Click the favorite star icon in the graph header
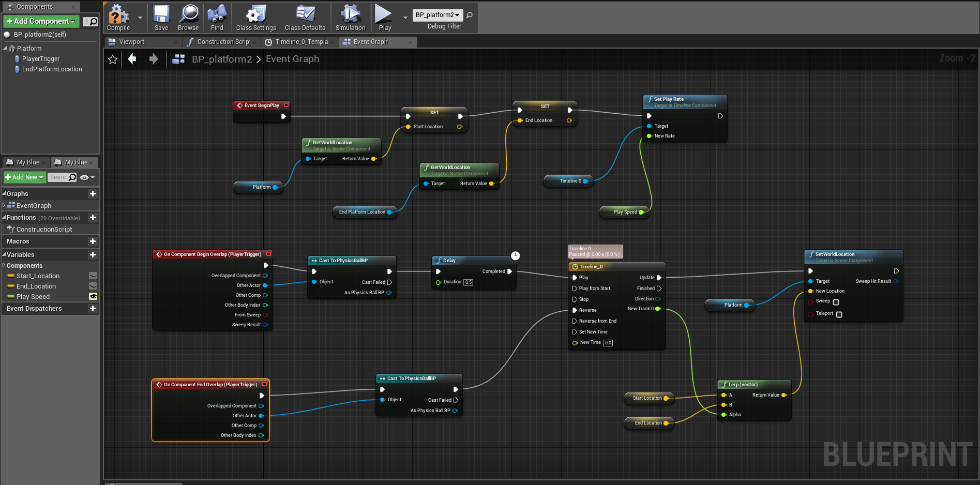This screenshot has height=485, width=980. click(113, 59)
